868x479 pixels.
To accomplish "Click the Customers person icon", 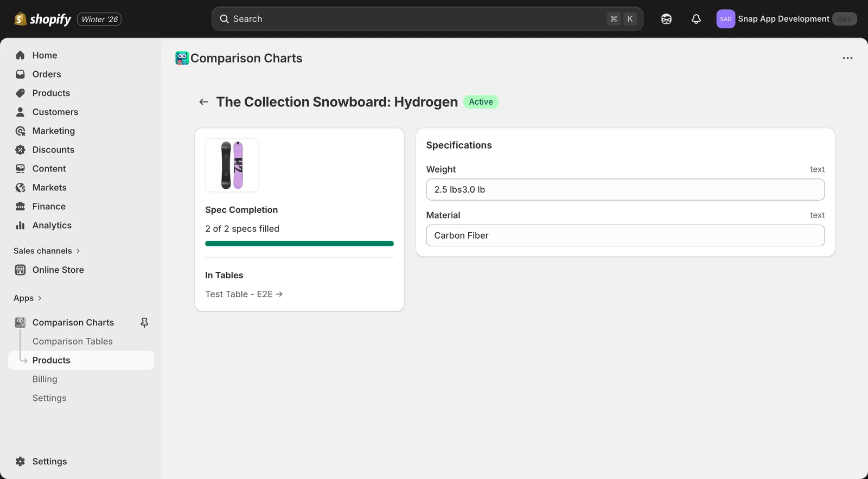I will pos(20,112).
